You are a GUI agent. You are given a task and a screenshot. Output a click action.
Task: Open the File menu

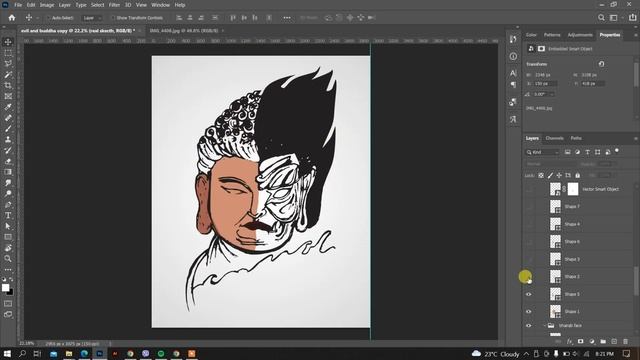click(18, 5)
